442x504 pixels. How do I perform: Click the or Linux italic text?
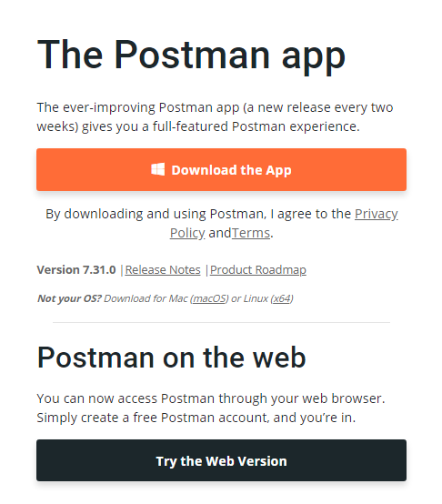tap(250, 298)
